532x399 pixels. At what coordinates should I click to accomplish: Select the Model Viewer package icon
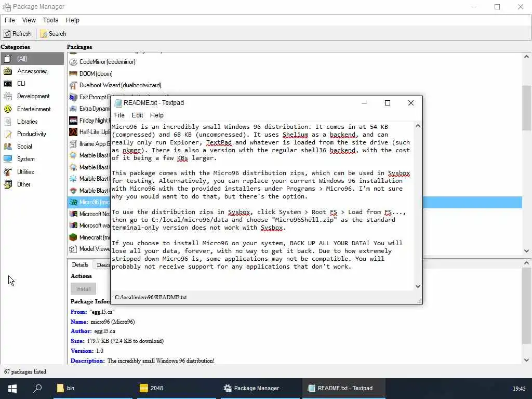(73, 249)
